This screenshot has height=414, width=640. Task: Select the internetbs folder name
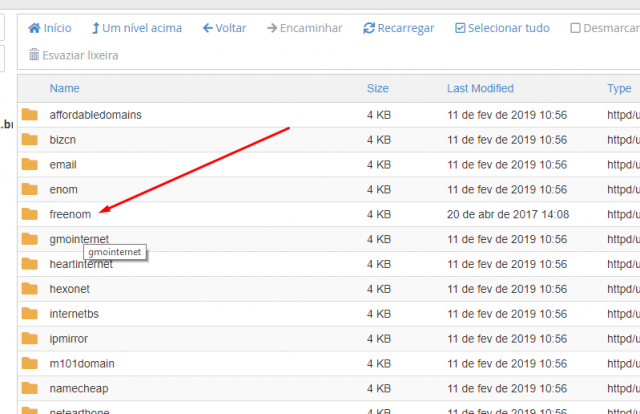point(74,314)
